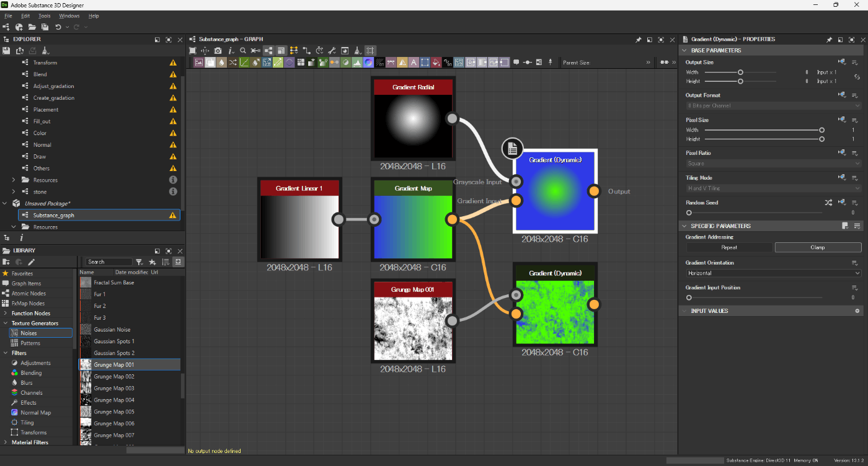Add a Levels node from the node toolbar
Viewport: 868px width, 466px height.
point(358,63)
